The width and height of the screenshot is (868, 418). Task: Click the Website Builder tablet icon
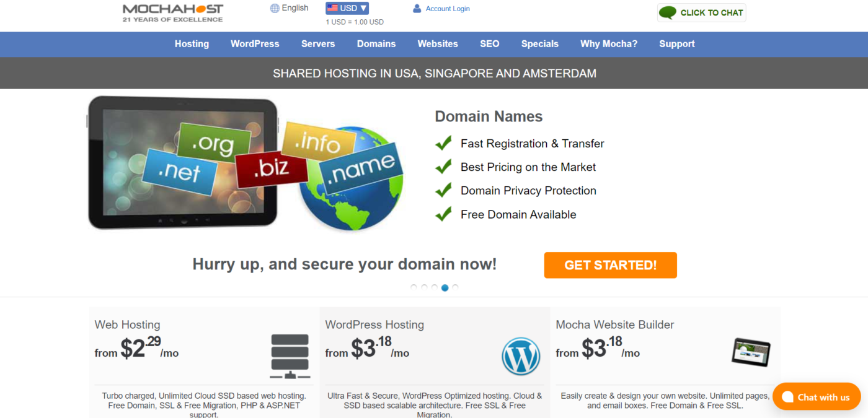[751, 352]
